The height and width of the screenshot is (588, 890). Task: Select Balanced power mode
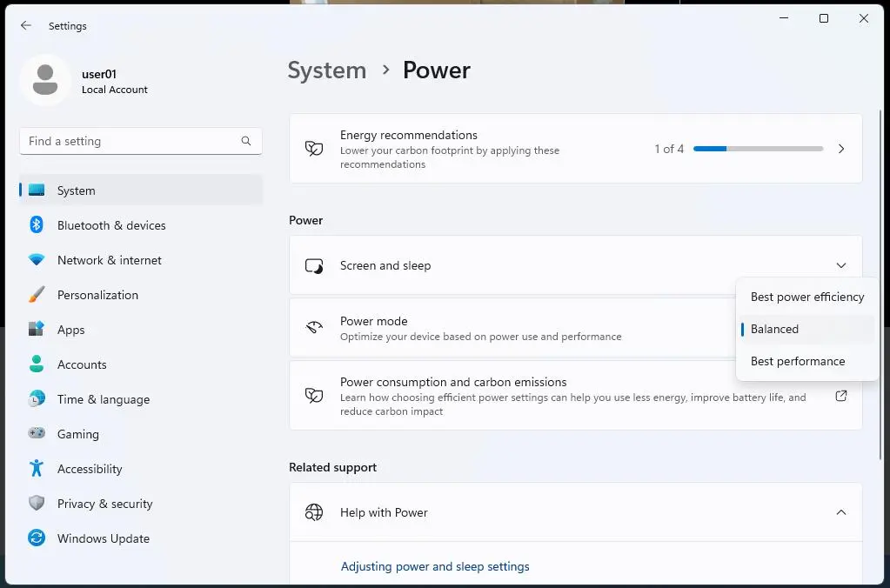tap(806, 329)
